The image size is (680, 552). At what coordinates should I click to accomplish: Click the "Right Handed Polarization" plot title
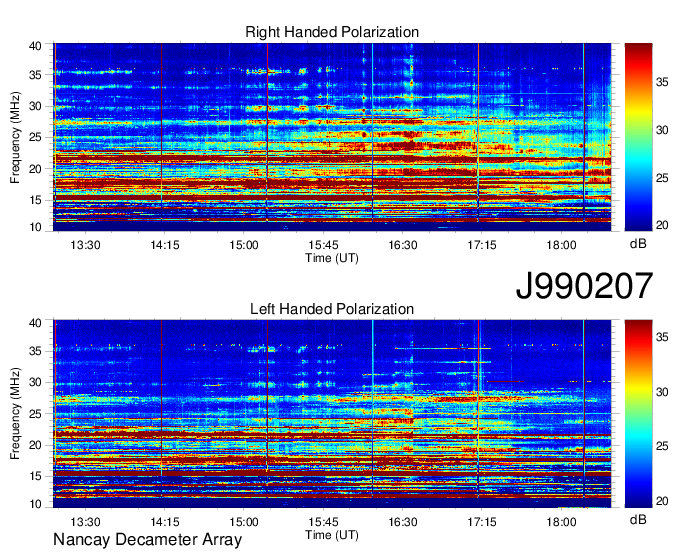click(x=332, y=32)
